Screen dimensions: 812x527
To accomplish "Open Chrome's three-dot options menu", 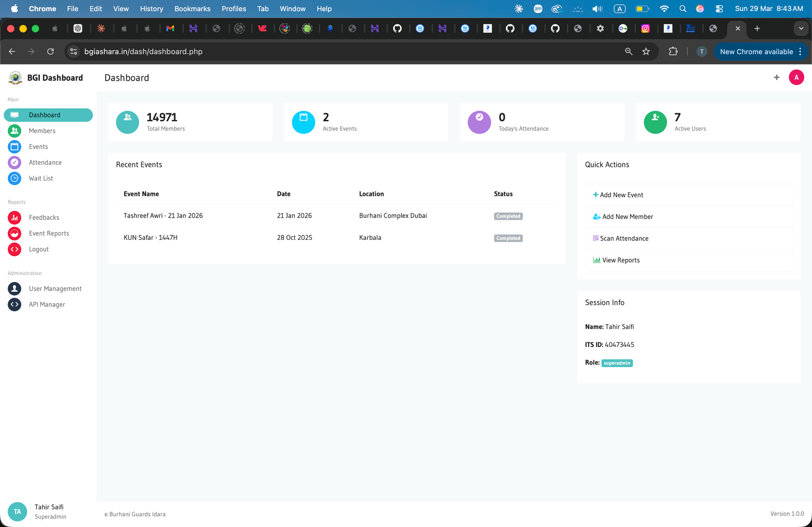I will [x=800, y=52].
